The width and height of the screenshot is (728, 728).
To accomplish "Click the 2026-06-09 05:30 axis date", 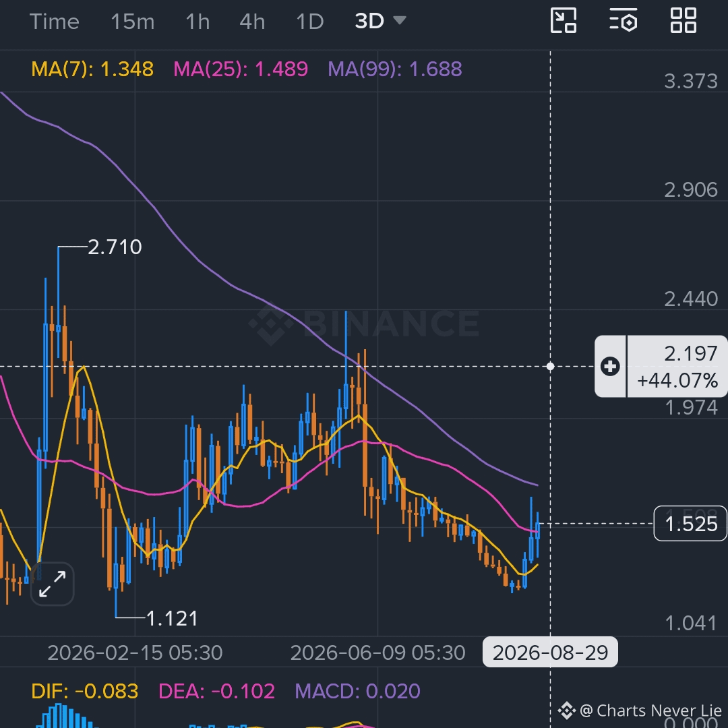I will tap(378, 653).
